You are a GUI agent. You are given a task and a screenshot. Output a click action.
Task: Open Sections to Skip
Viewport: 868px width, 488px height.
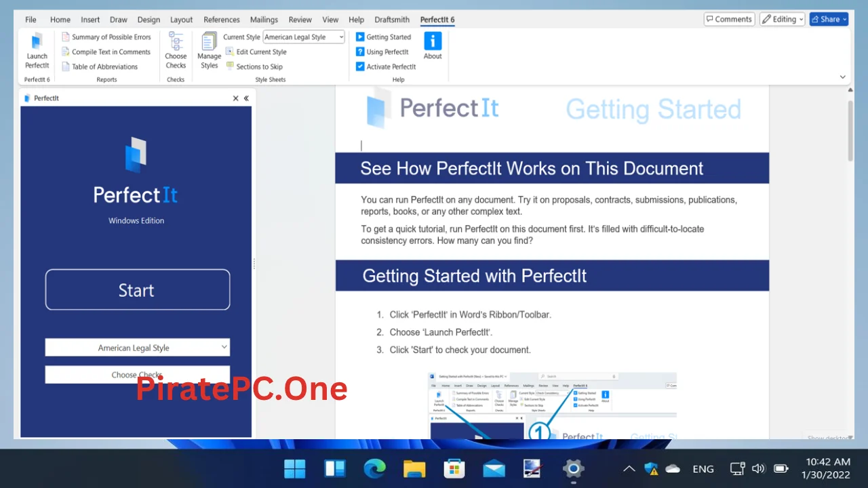click(x=254, y=67)
